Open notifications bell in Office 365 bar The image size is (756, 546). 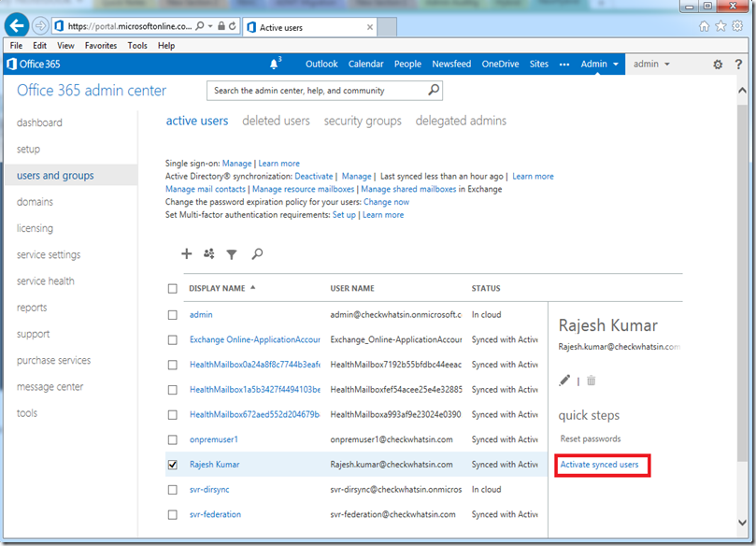(275, 64)
